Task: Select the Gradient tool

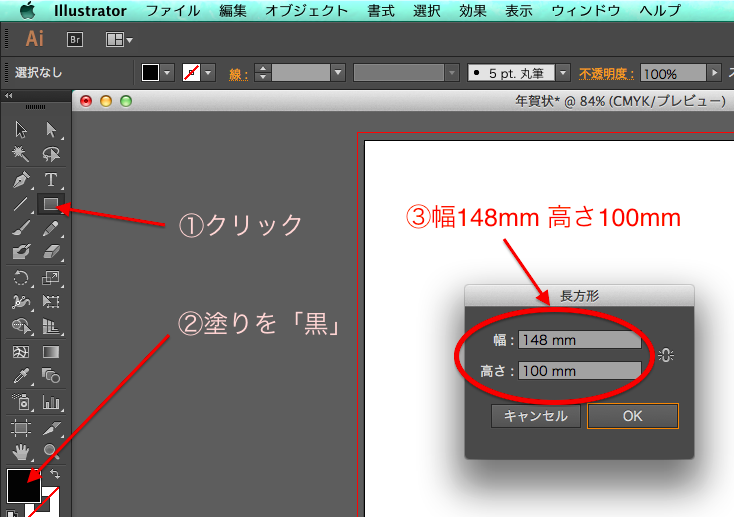Action: pos(51,352)
